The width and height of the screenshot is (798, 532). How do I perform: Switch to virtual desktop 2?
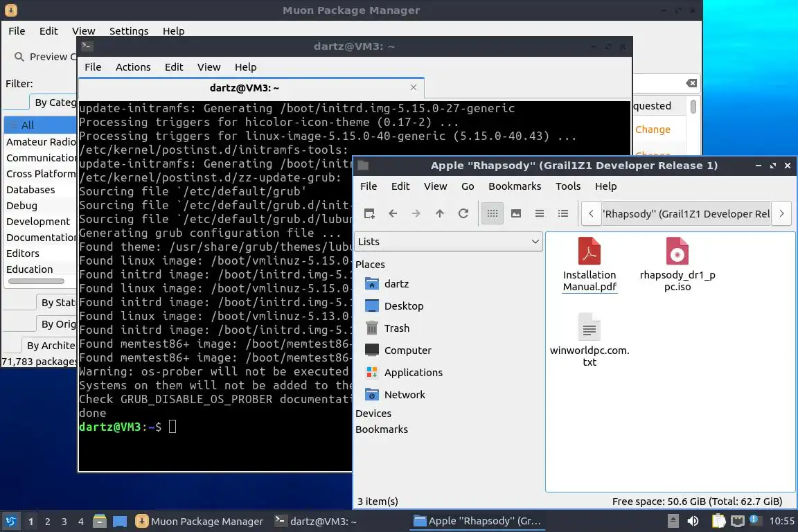point(47,522)
